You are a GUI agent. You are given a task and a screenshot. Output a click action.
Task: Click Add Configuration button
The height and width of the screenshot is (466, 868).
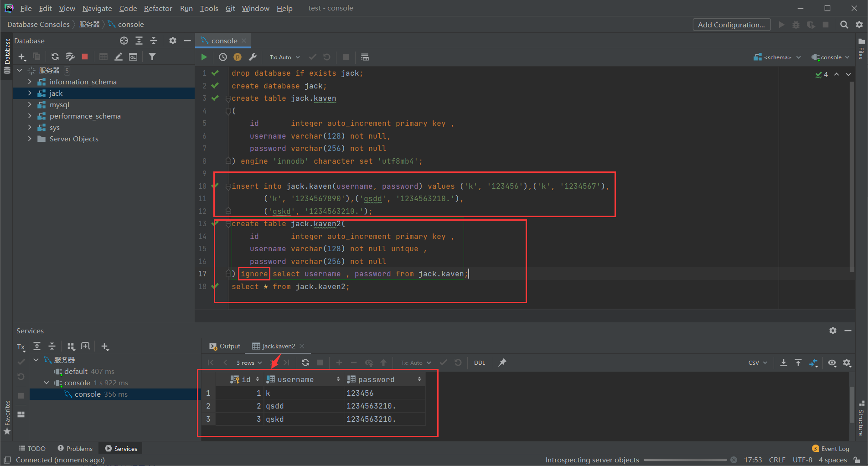click(732, 25)
